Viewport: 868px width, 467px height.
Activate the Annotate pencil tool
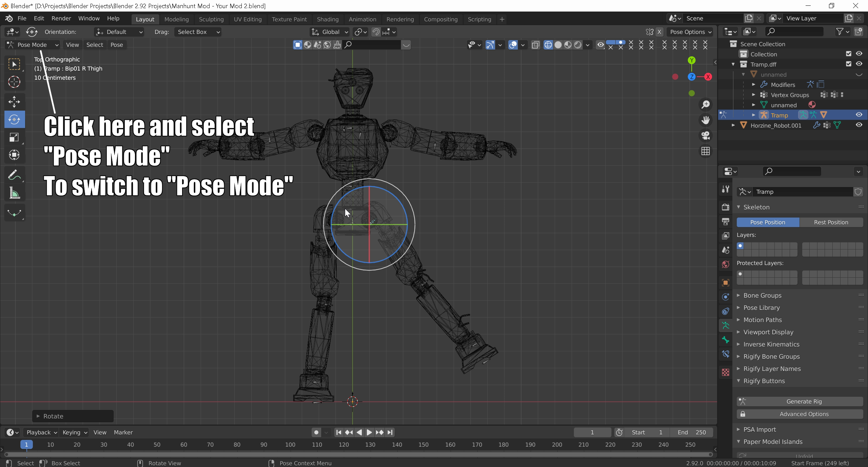pos(14,175)
